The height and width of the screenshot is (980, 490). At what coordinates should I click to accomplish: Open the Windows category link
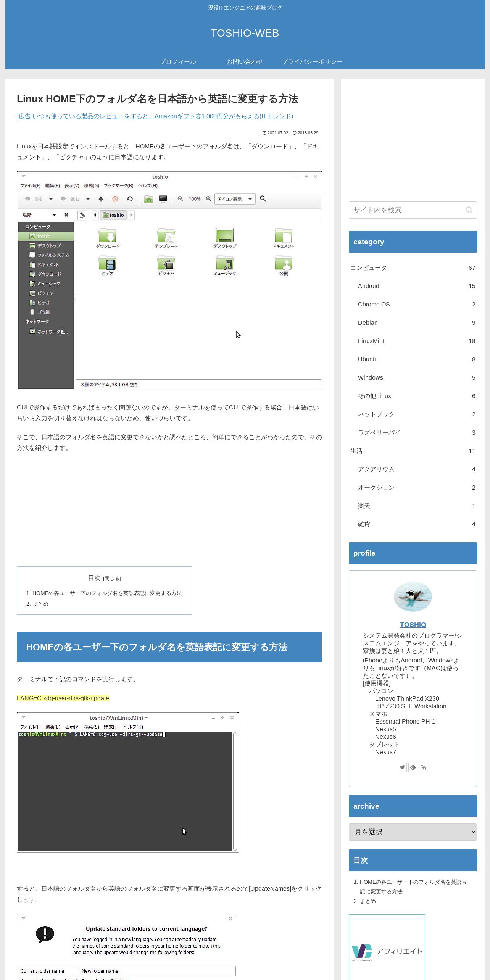point(417,377)
